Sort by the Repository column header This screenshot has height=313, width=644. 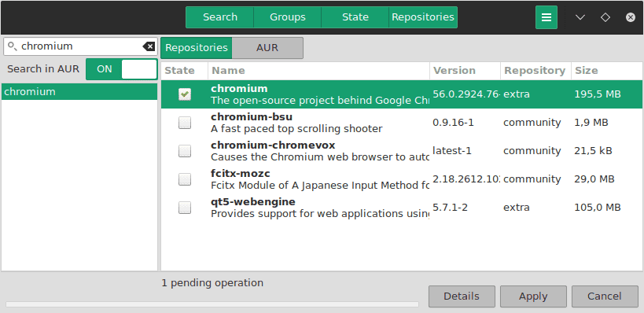535,71
